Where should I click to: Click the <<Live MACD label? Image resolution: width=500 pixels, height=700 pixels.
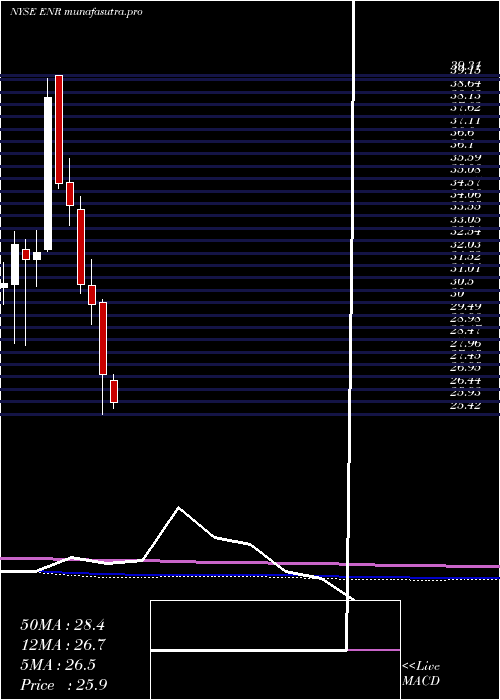[421, 674]
